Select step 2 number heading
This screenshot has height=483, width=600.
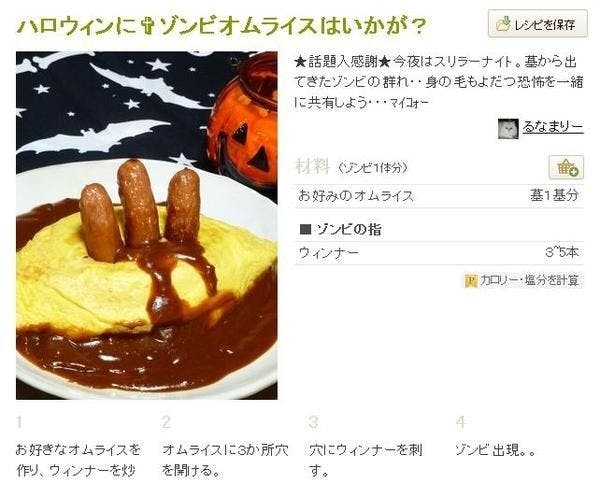click(166, 423)
